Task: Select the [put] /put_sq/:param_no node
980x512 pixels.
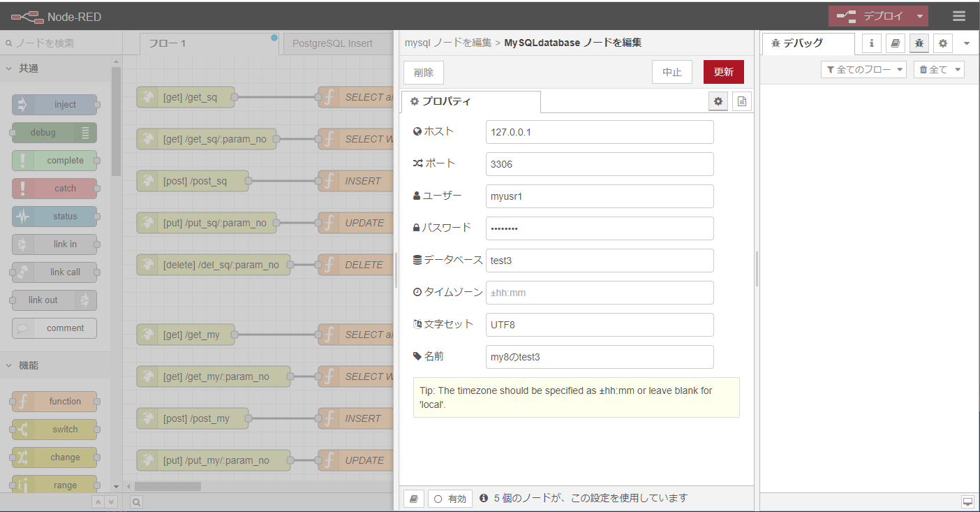Action: click(207, 223)
